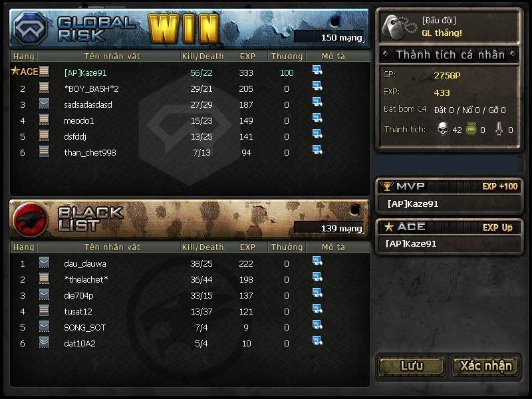Viewport: 532px width, 399px height.
Task: Click the Kill/Death column header of Global Risk
Action: (203, 56)
